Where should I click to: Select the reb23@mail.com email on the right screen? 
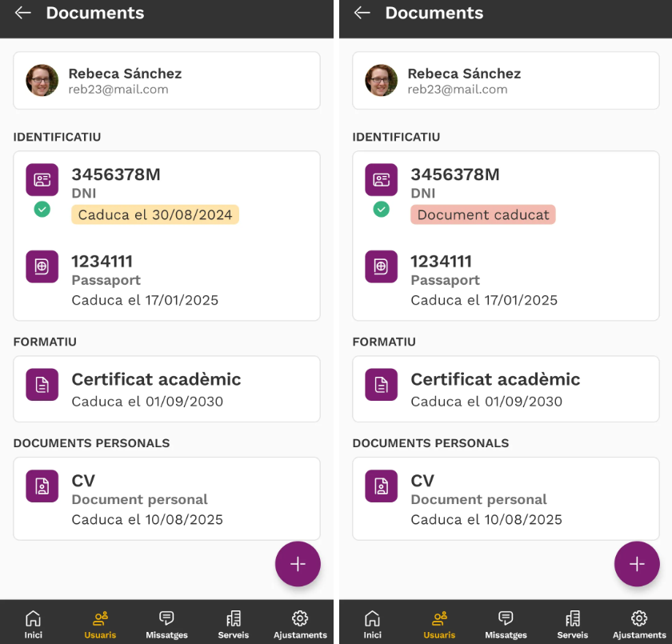click(457, 90)
